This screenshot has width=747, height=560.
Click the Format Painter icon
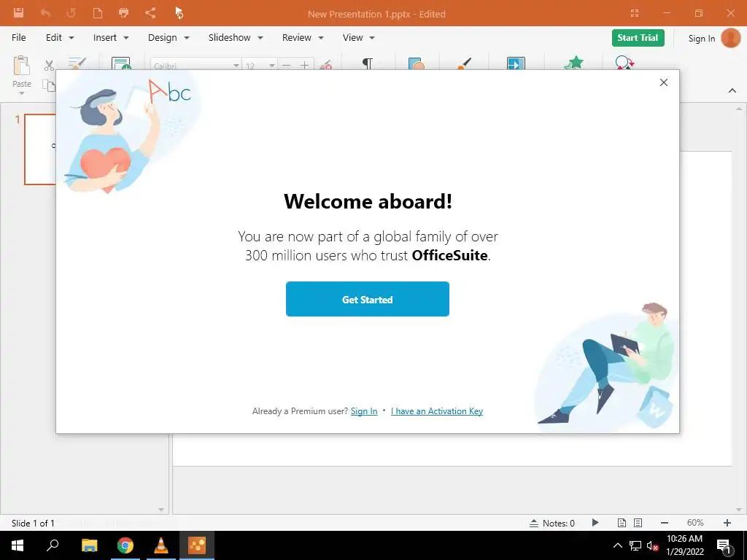tap(77, 63)
